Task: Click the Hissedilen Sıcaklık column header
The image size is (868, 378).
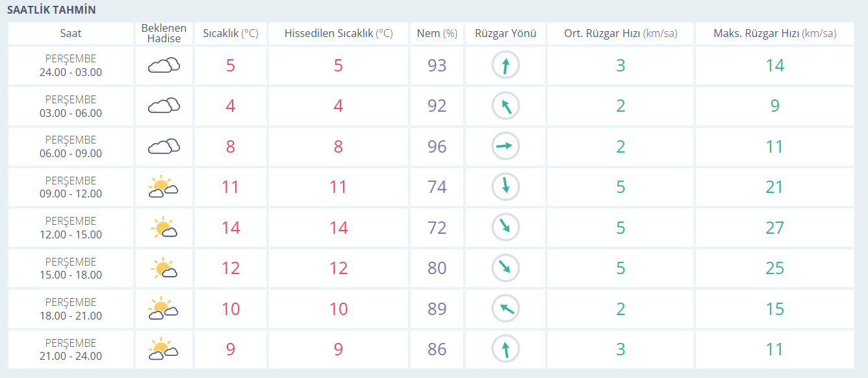Action: coord(338,34)
